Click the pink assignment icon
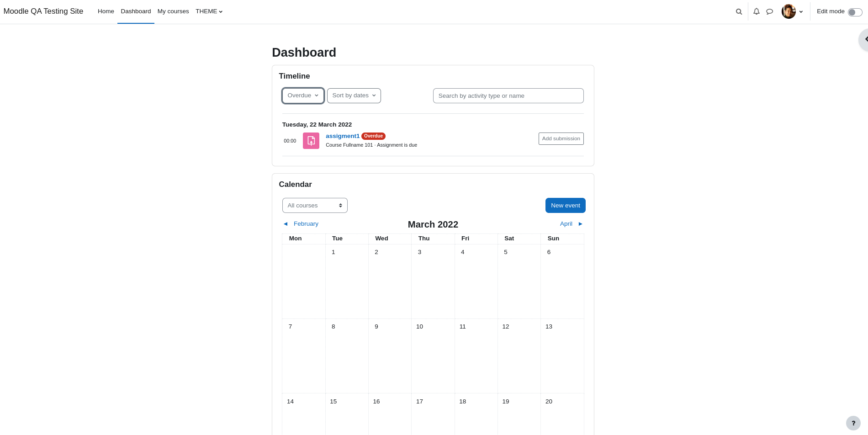 click(311, 141)
